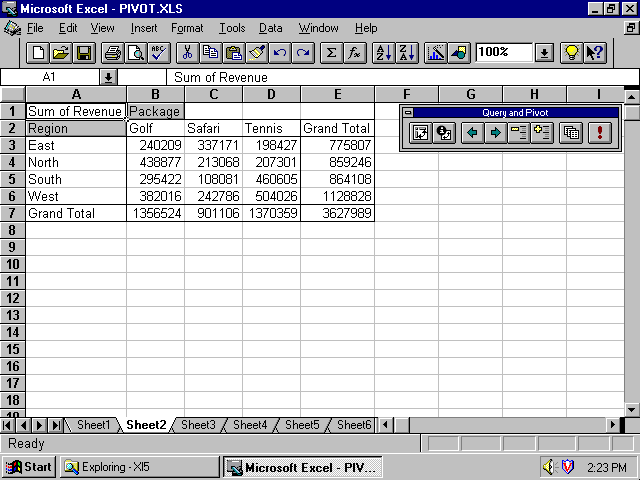The image size is (640, 480).
Task: Save the workbook with the floppy disk icon
Action: (84, 53)
